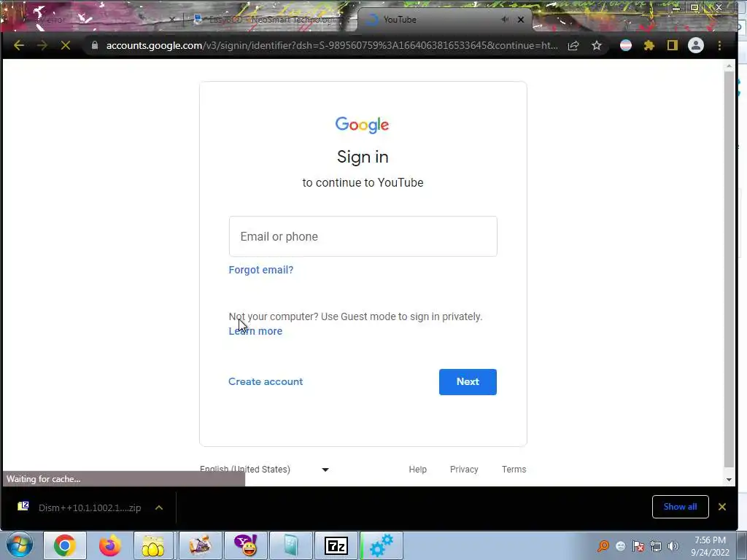Go back using the browser back arrow
The image size is (747, 560).
tap(19, 46)
